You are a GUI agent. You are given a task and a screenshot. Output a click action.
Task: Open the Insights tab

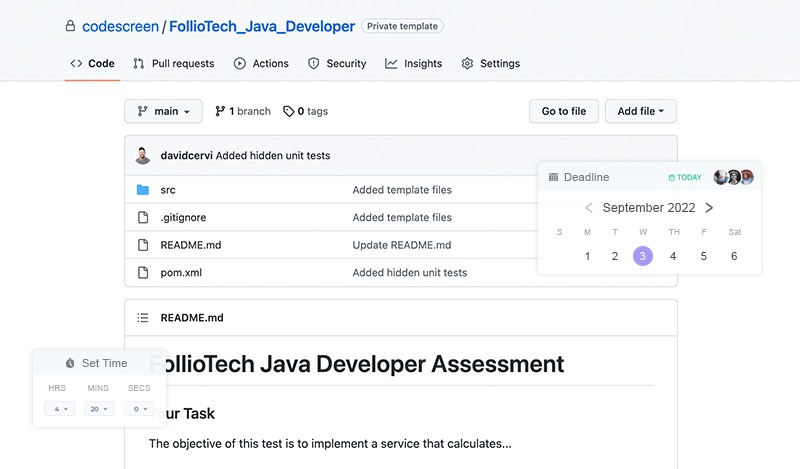click(414, 63)
